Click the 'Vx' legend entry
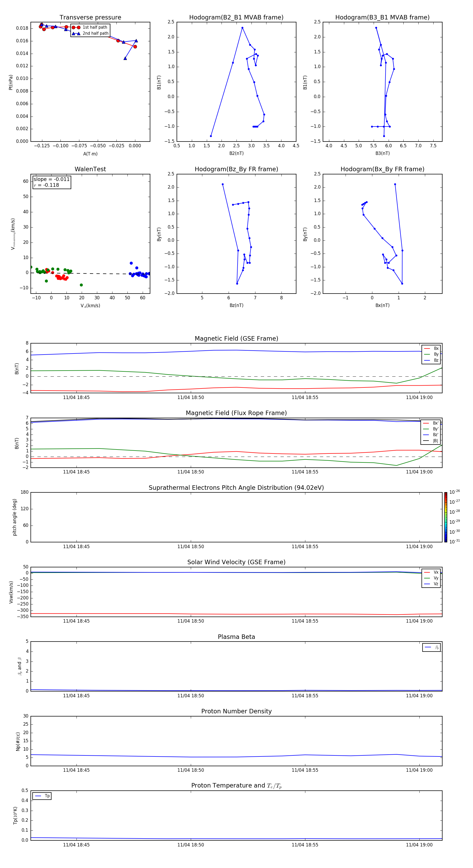Screen dimensions: 473x868 (431, 572)
